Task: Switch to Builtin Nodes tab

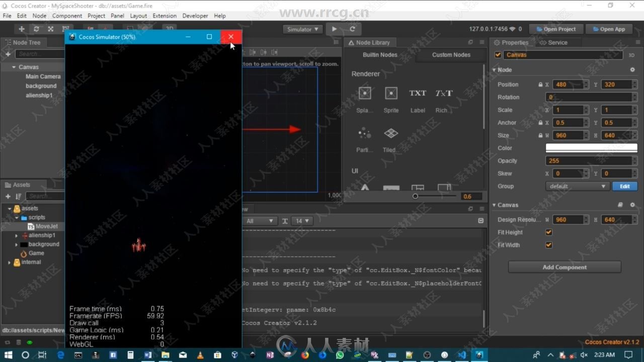Action: tap(380, 55)
